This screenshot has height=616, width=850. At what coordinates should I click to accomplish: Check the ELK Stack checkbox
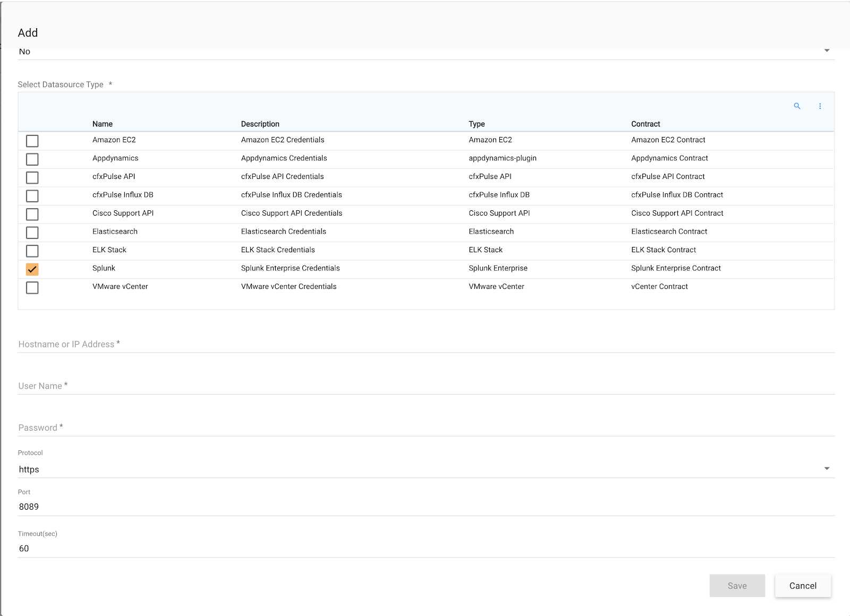click(32, 251)
